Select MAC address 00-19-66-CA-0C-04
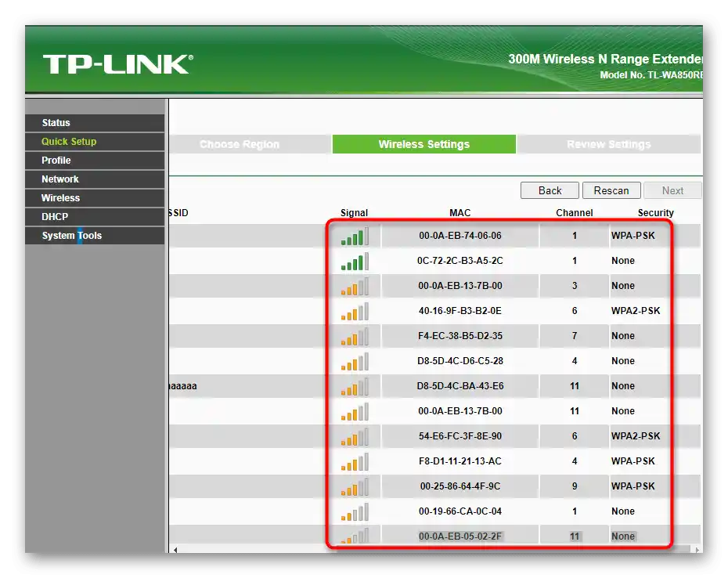 (x=460, y=512)
